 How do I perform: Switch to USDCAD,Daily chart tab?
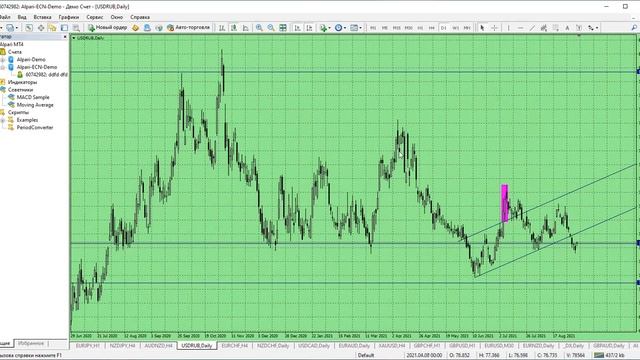(314, 346)
